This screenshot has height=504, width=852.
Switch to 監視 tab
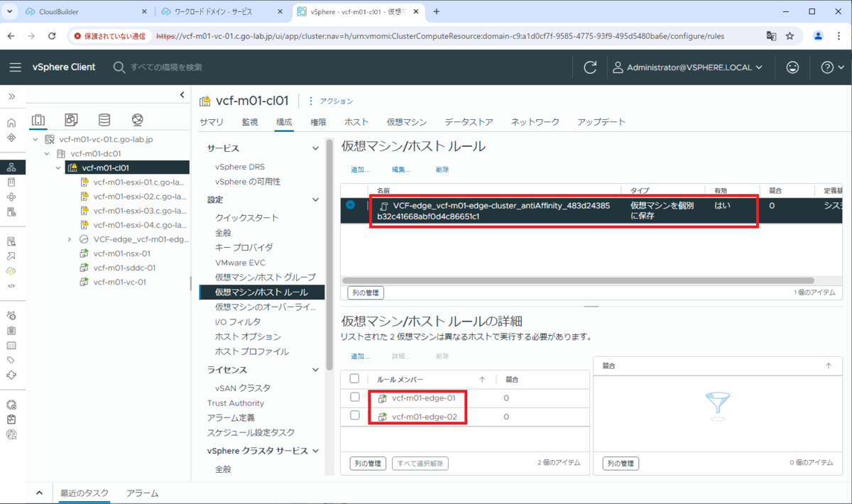[250, 122]
